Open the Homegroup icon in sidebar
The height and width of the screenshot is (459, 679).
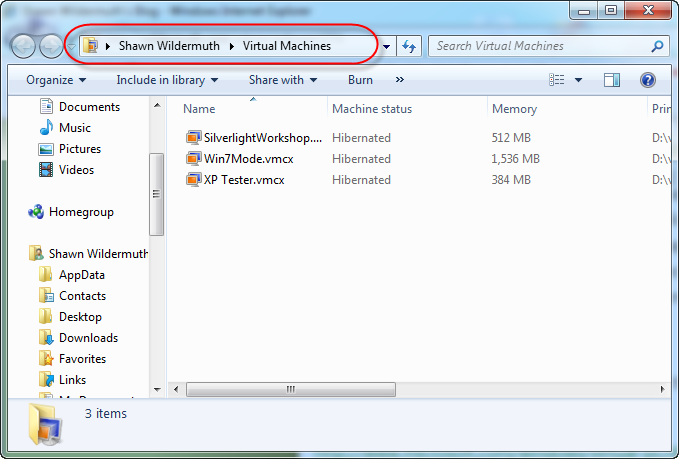tap(37, 212)
